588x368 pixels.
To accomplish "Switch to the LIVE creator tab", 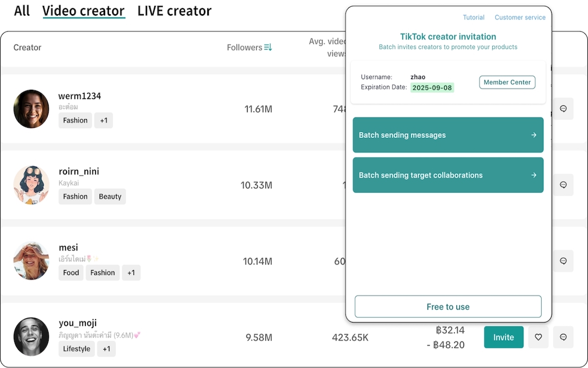I will pos(174,11).
